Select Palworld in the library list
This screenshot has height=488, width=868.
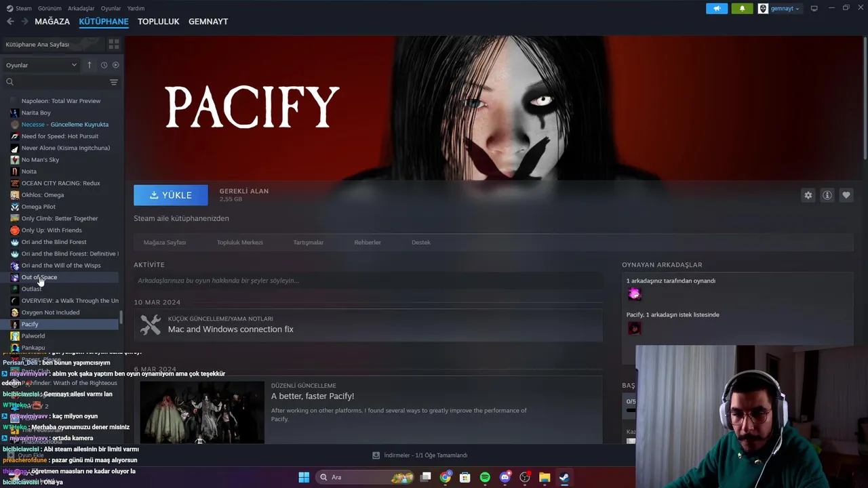[33, 336]
